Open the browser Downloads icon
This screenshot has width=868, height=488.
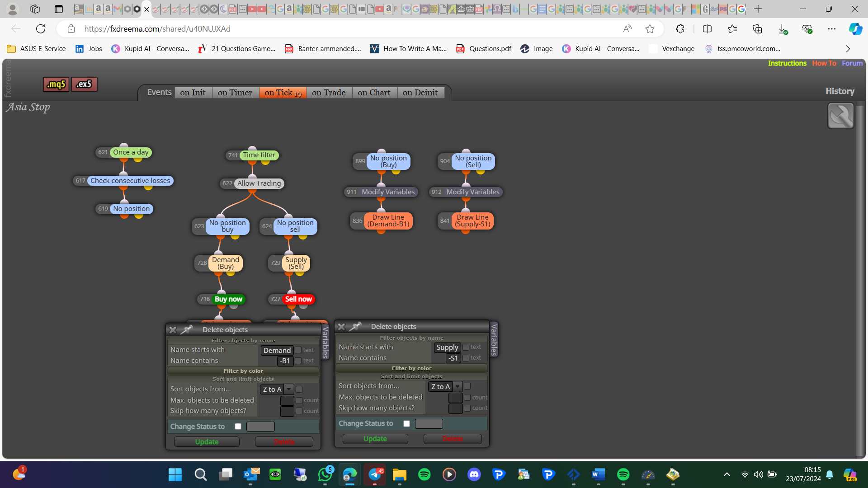coord(783,29)
